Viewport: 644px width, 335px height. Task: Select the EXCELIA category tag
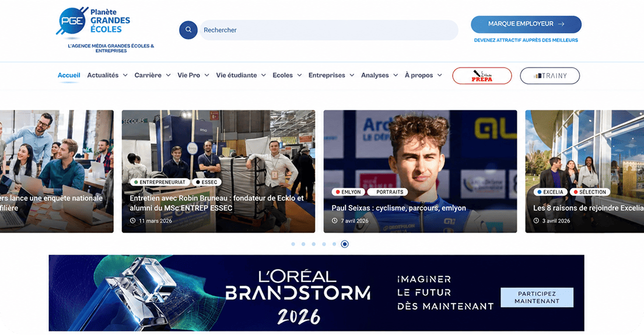pos(550,192)
